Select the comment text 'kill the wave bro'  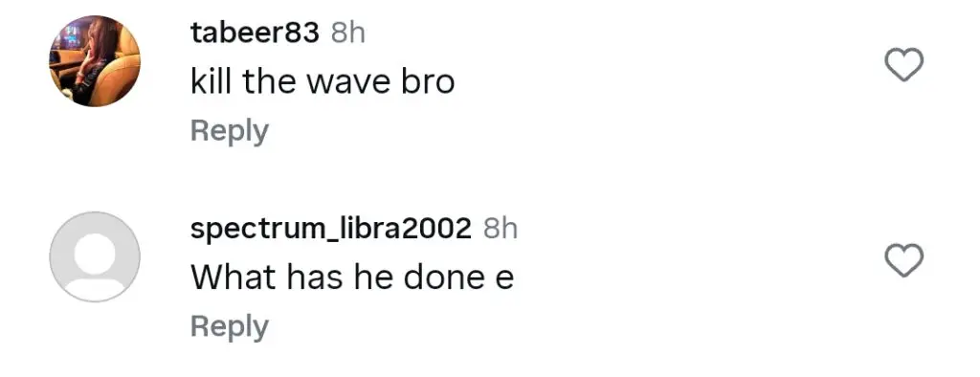[323, 82]
